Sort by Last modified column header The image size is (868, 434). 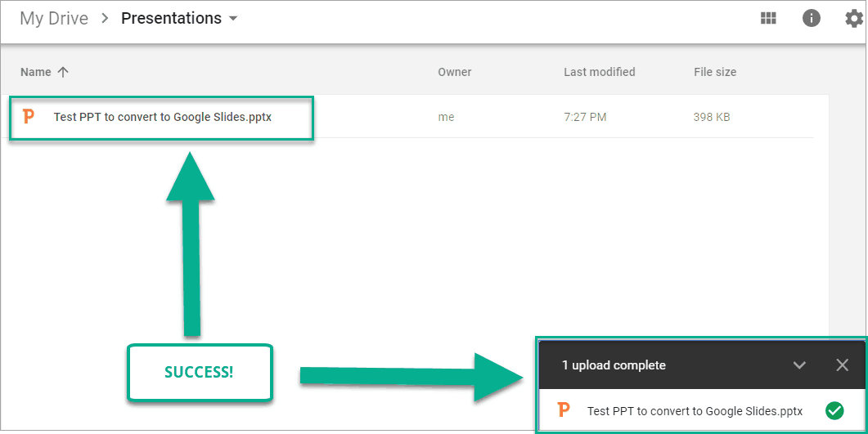[599, 72]
